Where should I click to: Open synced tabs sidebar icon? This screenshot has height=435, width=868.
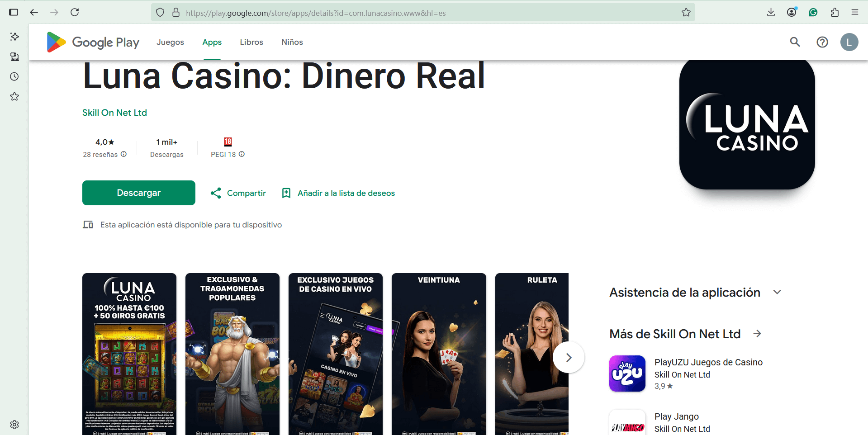point(14,57)
